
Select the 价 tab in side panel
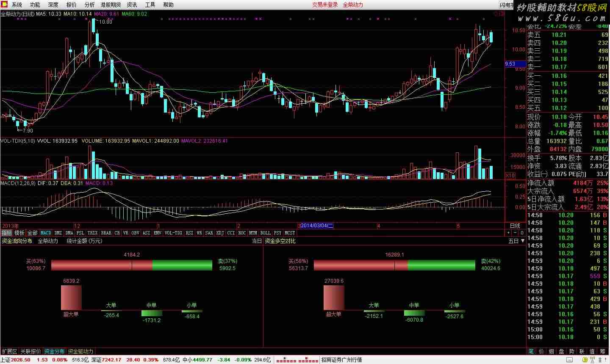pyautogui.click(x=541, y=351)
